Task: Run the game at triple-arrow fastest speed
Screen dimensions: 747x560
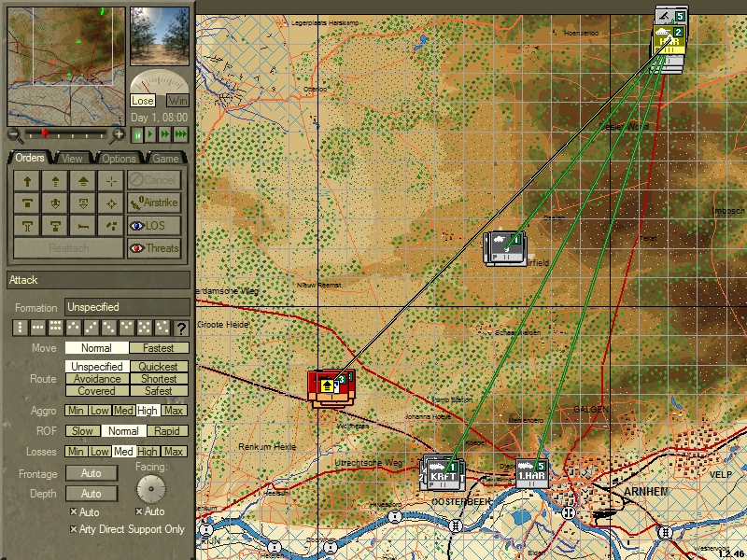Action: pyautogui.click(x=180, y=134)
